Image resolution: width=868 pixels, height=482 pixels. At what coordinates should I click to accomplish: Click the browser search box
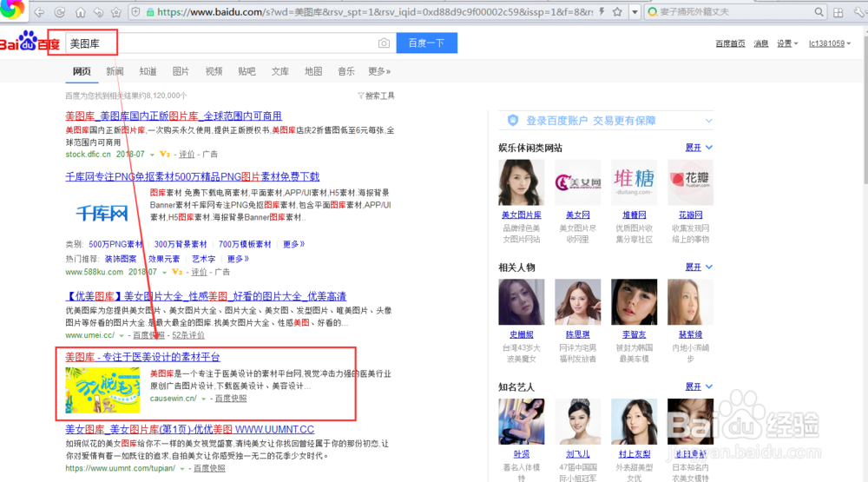click(735, 11)
